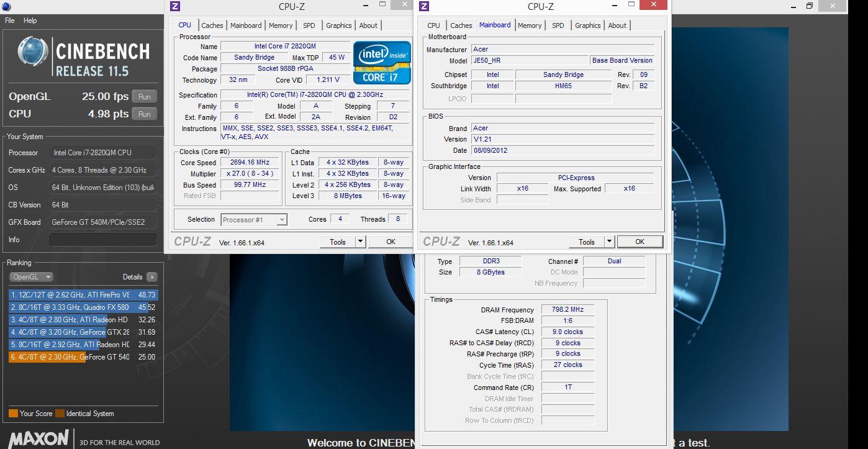The width and height of the screenshot is (868, 449).
Task: Switch to Graphics tab in left CPU-Z window
Action: coord(339,25)
